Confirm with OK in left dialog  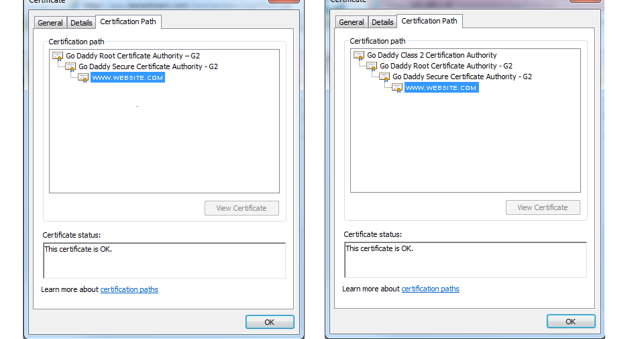pos(270,322)
